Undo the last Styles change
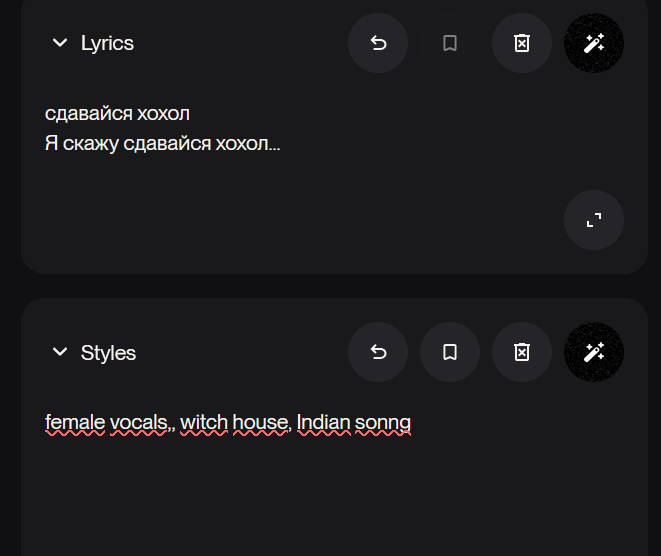Screen dimensions: 661x556 pyautogui.click(x=378, y=352)
